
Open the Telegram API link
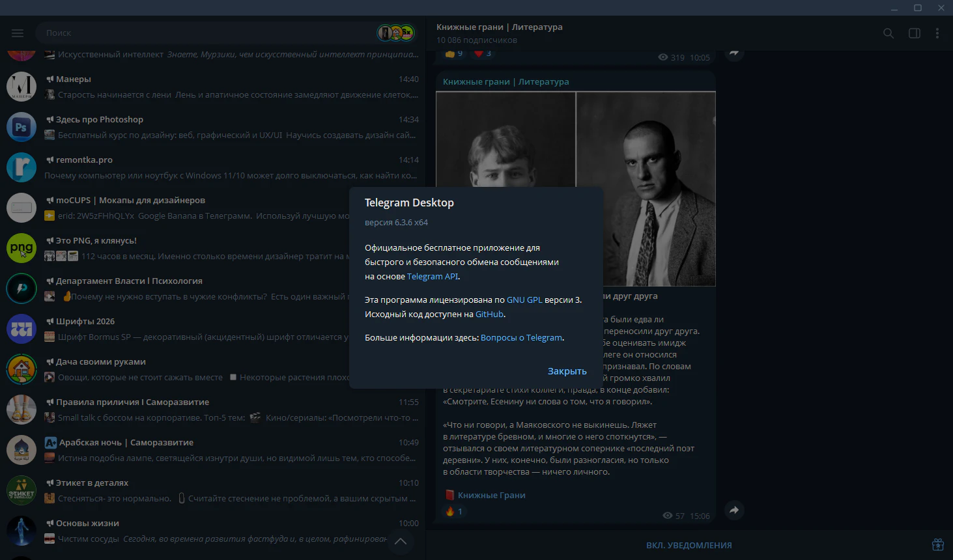click(x=433, y=277)
